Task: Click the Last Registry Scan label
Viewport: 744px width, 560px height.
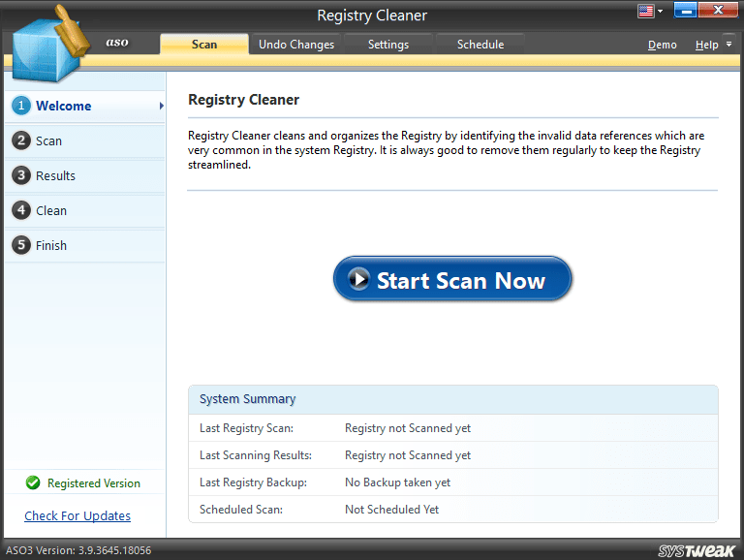Action: 246,428
